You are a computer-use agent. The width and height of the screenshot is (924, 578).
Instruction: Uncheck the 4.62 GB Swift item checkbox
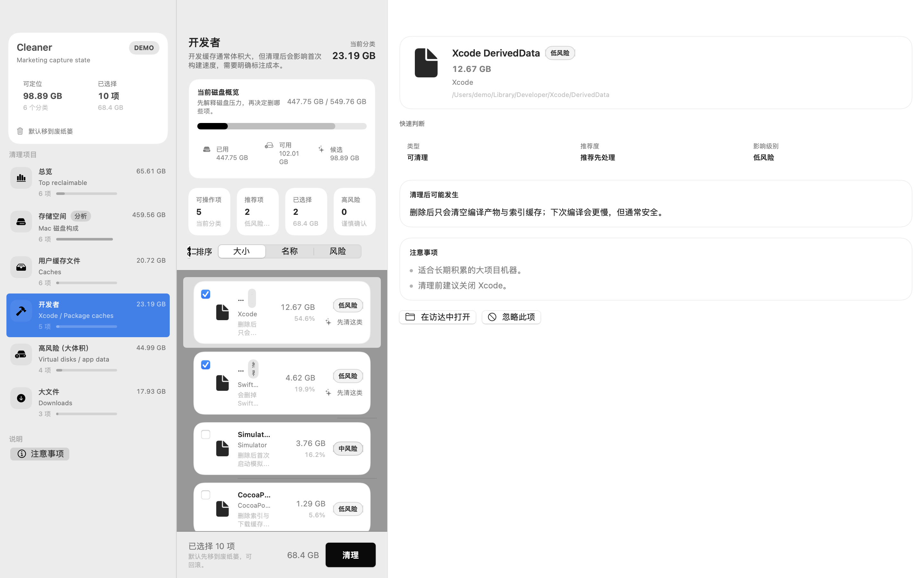tap(205, 365)
